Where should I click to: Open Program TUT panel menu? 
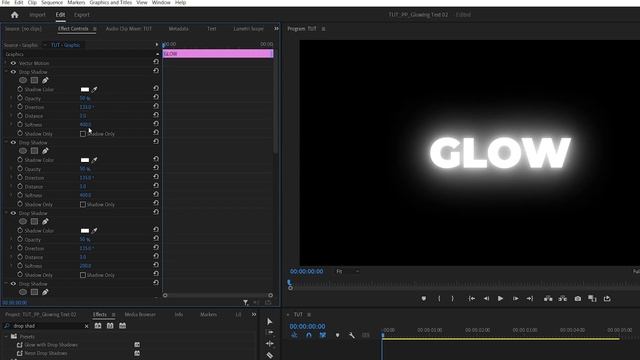point(323,29)
